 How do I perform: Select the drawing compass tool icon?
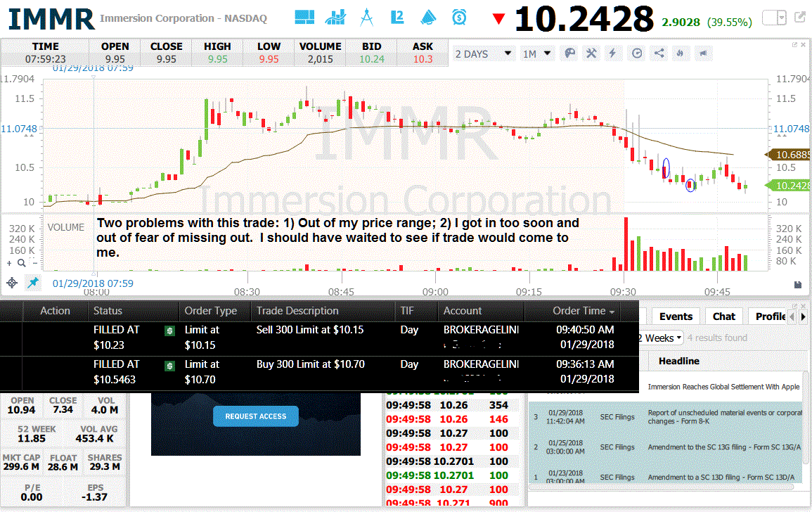click(x=367, y=17)
